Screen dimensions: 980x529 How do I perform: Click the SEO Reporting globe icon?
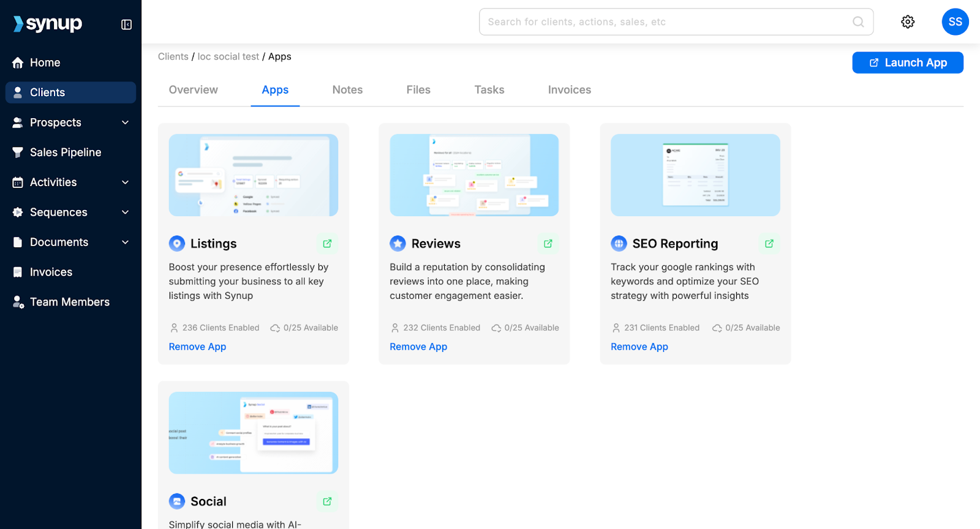click(619, 244)
